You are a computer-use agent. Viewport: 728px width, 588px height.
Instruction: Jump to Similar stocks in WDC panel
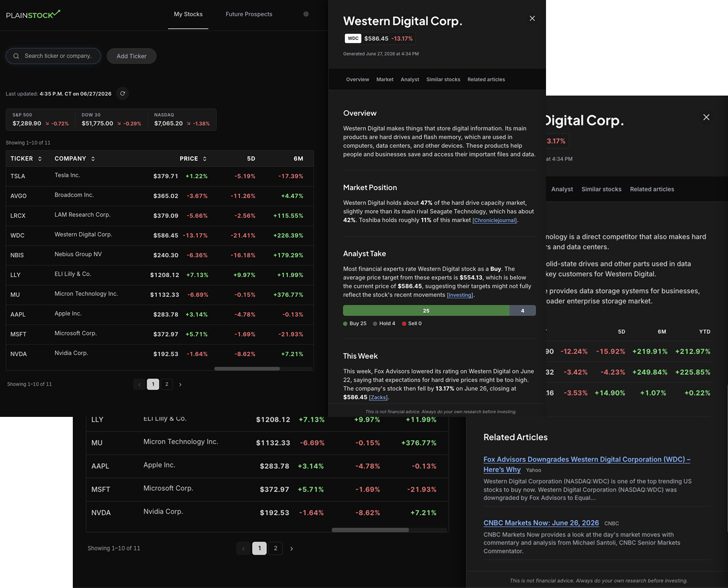click(x=443, y=79)
